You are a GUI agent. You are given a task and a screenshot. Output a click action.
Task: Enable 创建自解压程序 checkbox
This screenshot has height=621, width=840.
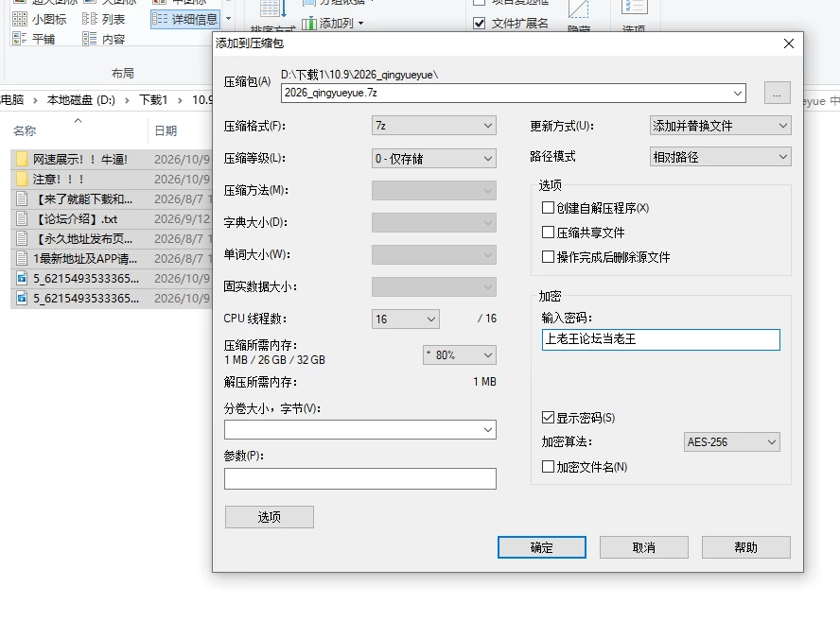click(x=548, y=208)
